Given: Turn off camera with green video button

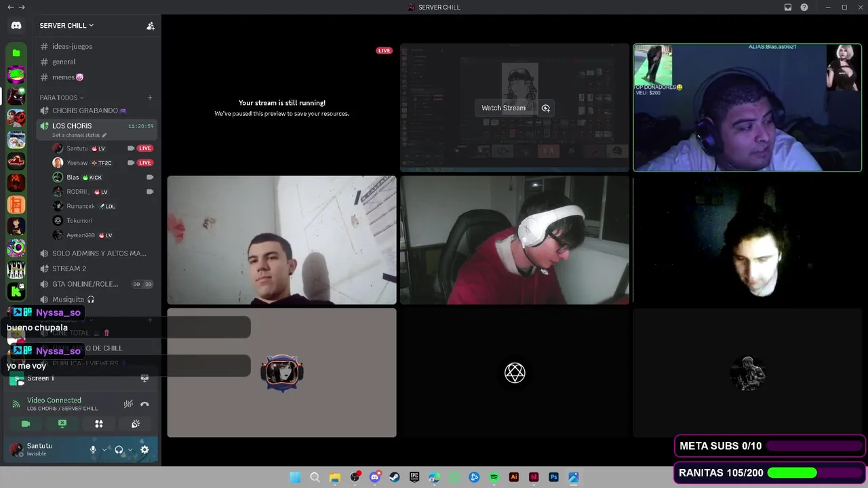Looking at the screenshot, I should 26,424.
